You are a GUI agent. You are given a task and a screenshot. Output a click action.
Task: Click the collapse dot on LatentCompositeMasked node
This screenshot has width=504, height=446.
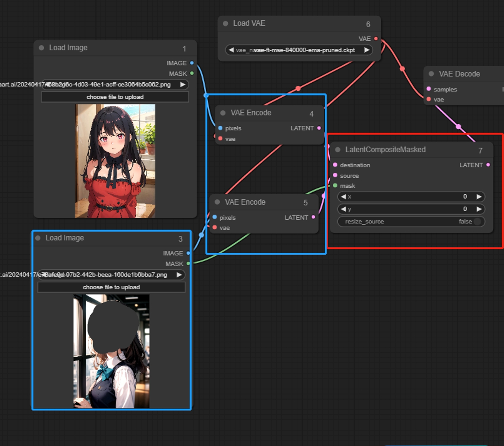pyautogui.click(x=338, y=150)
